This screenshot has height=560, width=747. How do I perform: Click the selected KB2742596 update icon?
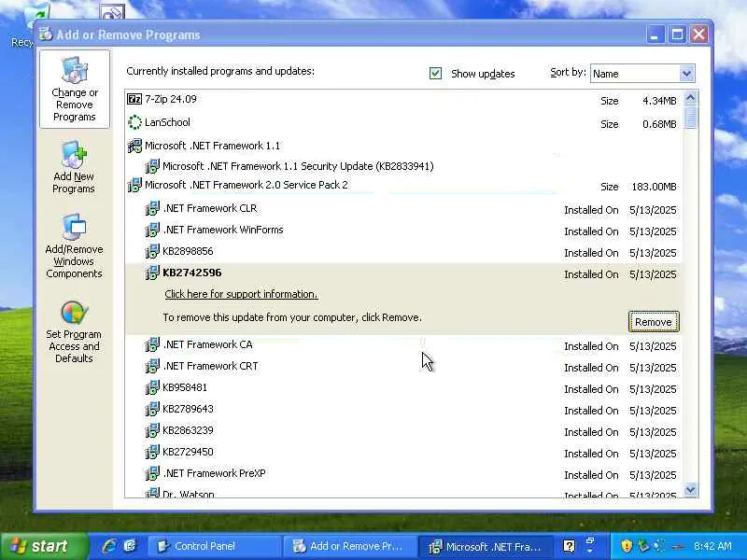point(152,273)
